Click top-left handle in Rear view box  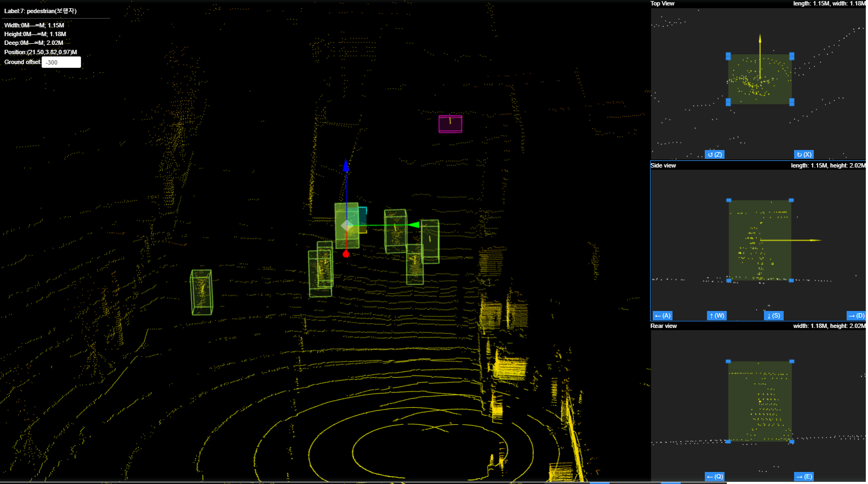pos(728,361)
